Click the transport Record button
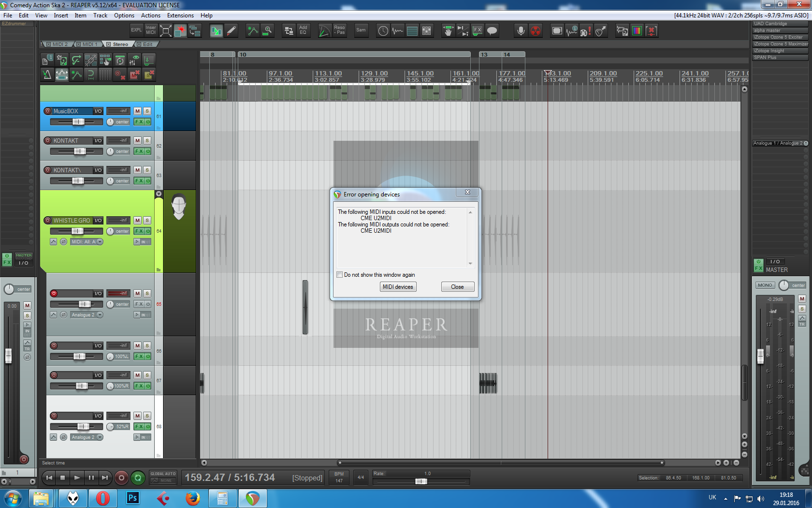Viewport: 812px width, 508px height. [121, 478]
